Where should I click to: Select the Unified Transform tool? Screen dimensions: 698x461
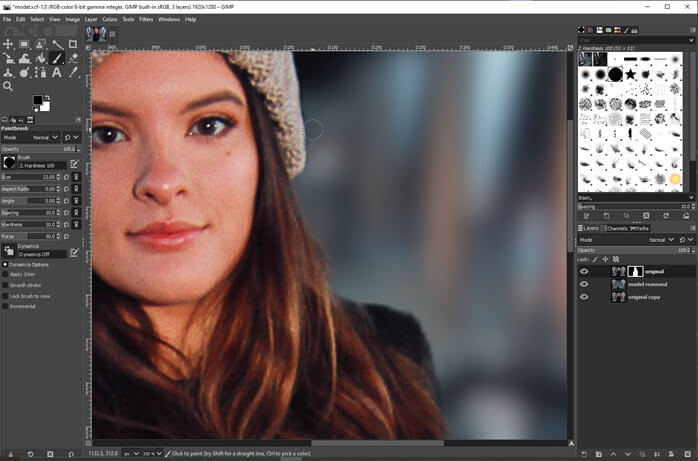[x=8, y=58]
